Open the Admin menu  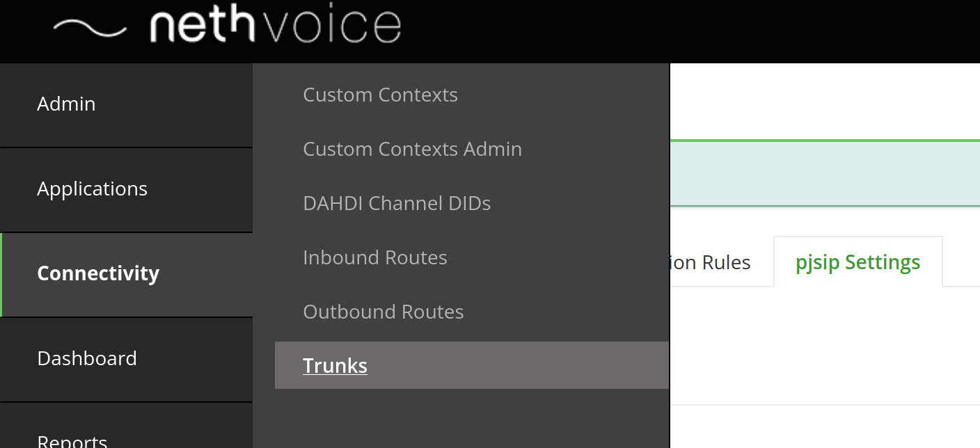tap(126, 104)
